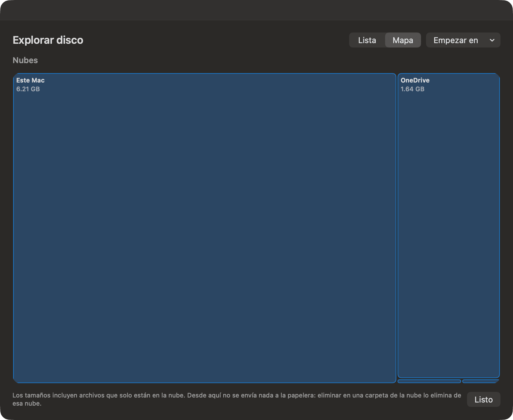
Task: Click the 6.21 GB size text
Action: [x=28, y=89]
